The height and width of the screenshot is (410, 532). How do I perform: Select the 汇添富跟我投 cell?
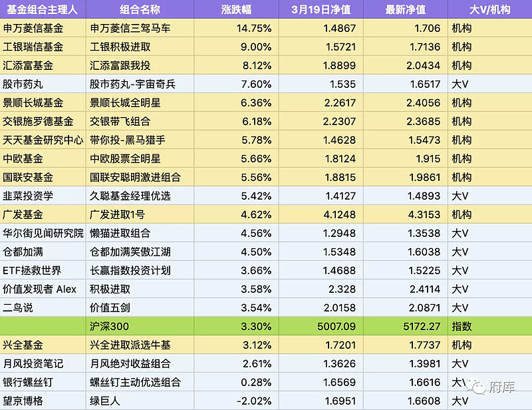[x=140, y=65]
